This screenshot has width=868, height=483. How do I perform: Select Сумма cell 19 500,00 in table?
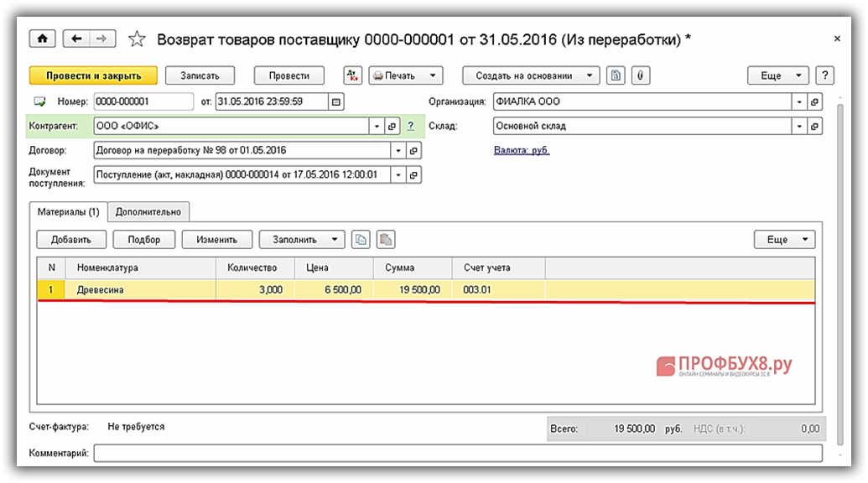coord(413,290)
